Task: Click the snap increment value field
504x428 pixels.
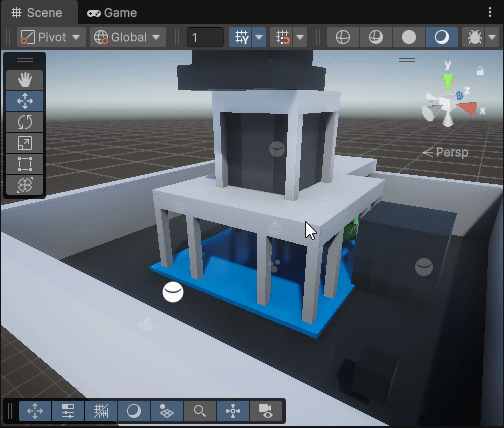Action: click(x=205, y=37)
